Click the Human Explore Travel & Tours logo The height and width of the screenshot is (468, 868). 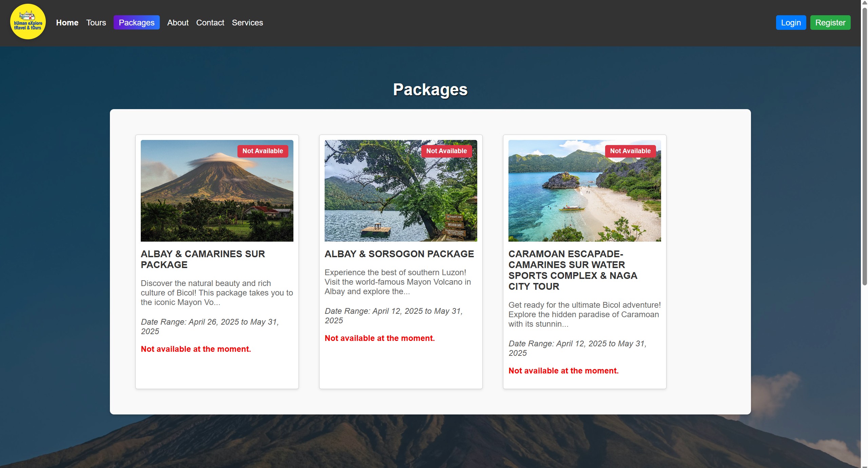click(28, 22)
